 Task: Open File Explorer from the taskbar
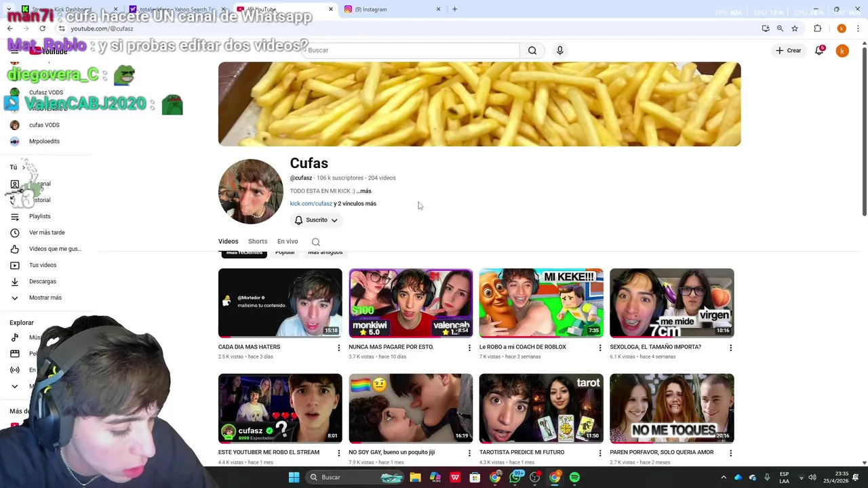[x=415, y=477]
